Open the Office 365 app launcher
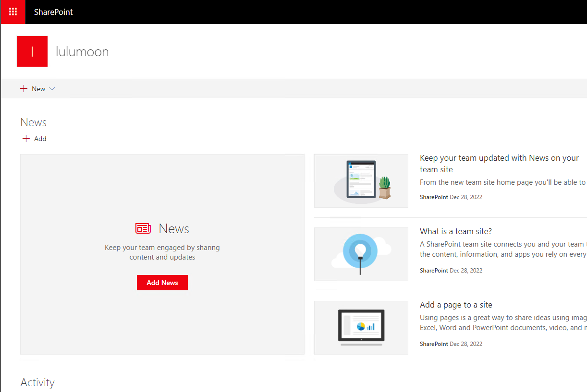The width and height of the screenshot is (587, 392). pyautogui.click(x=12, y=12)
